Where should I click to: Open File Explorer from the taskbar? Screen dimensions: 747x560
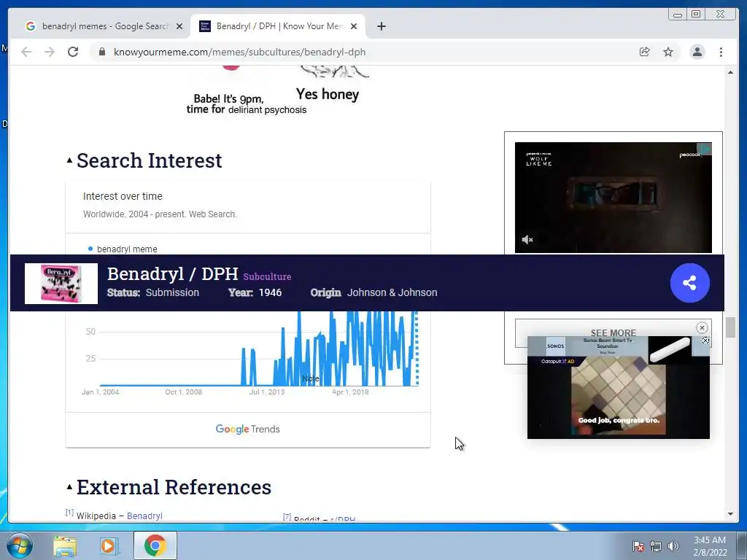click(65, 546)
